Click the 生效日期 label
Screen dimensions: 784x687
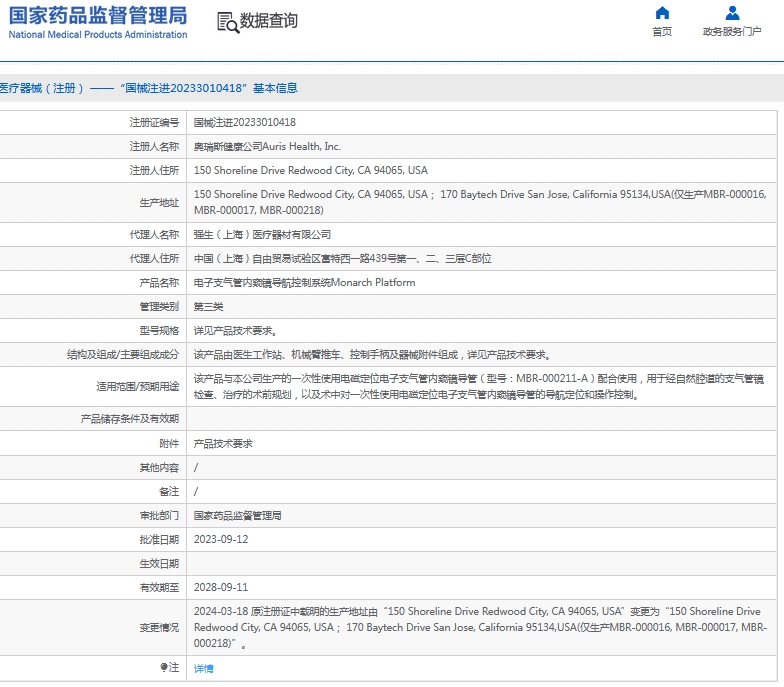tap(159, 564)
